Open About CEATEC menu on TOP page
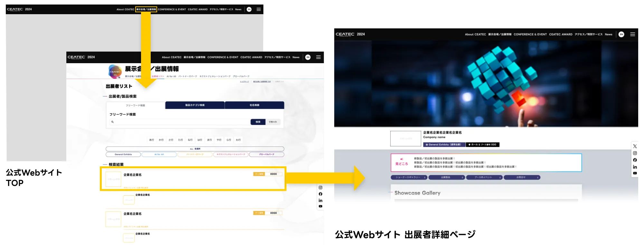The width and height of the screenshot is (644, 245). 125,9
